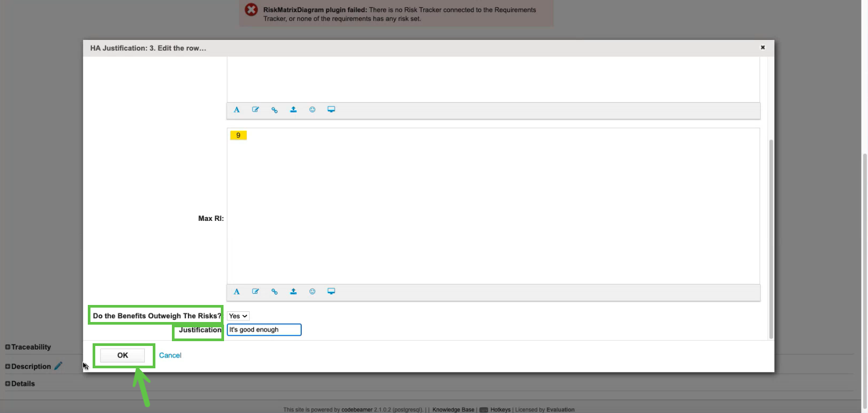Open the Benefits Outweigh Risks 'Yes' dropdown
Viewport: 868px width, 413px height.
(x=238, y=316)
